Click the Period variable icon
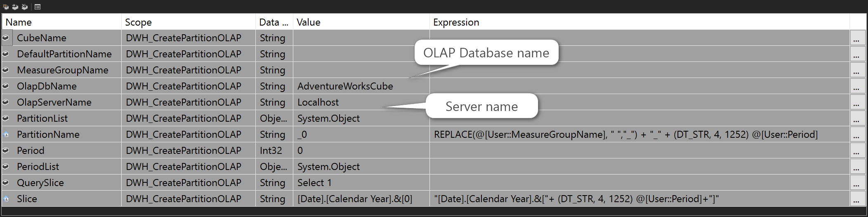 coord(6,151)
